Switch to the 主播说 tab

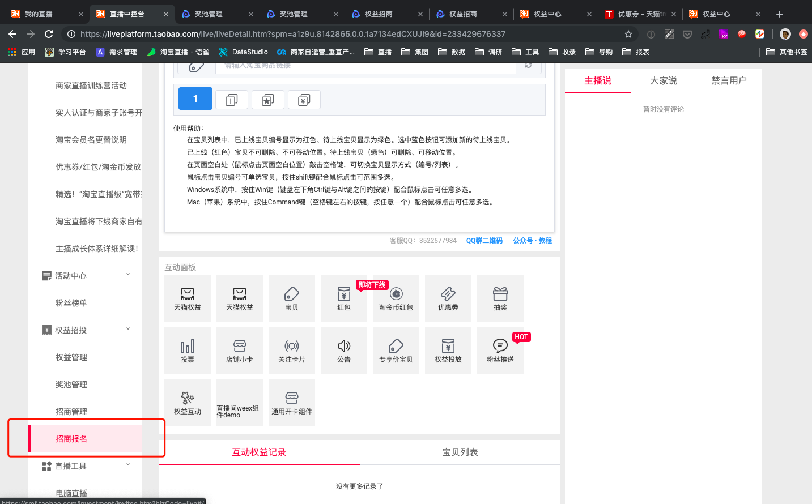[598, 80]
